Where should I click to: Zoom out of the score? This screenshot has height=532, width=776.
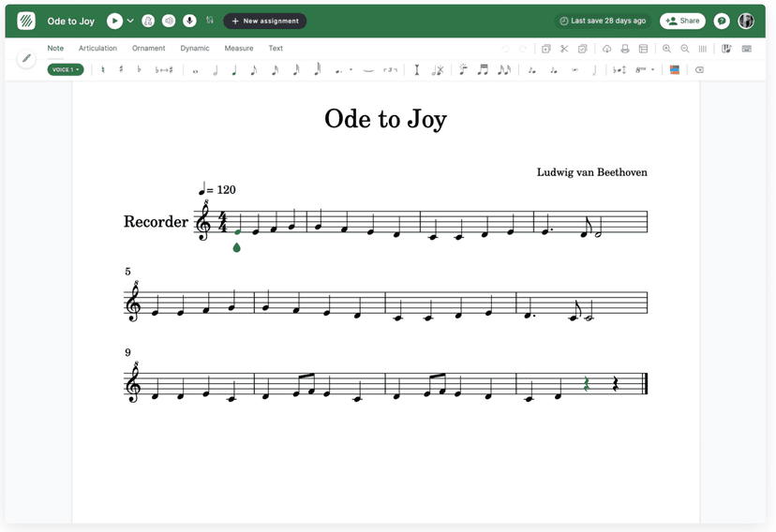(x=685, y=49)
